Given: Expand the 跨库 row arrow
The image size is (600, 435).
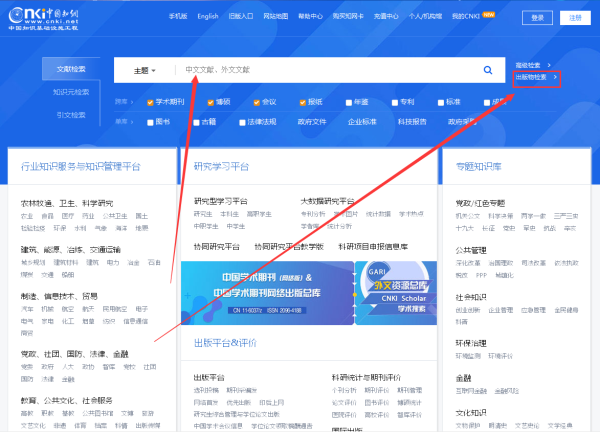Looking at the screenshot, I should (x=132, y=102).
